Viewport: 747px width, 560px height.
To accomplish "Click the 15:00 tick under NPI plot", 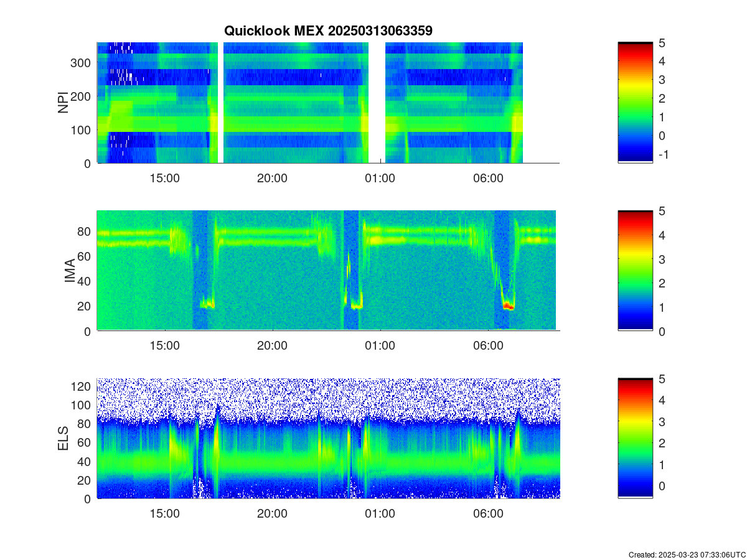I will [x=165, y=178].
